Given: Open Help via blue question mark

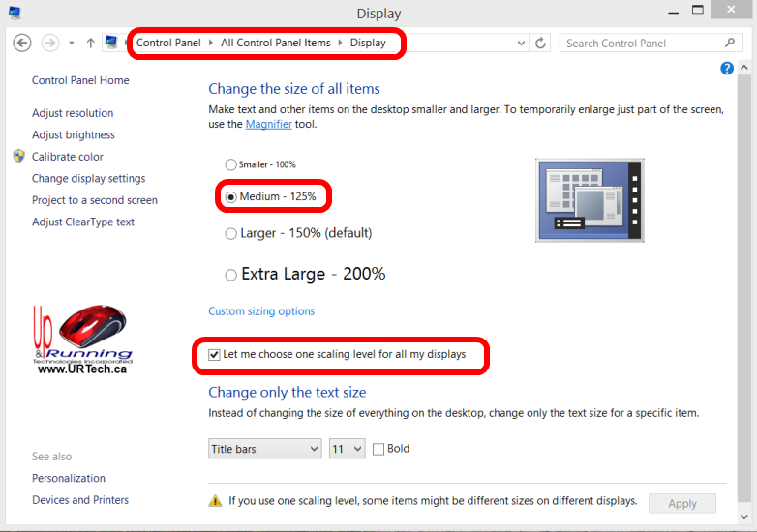Looking at the screenshot, I should pyautogui.click(x=727, y=68).
